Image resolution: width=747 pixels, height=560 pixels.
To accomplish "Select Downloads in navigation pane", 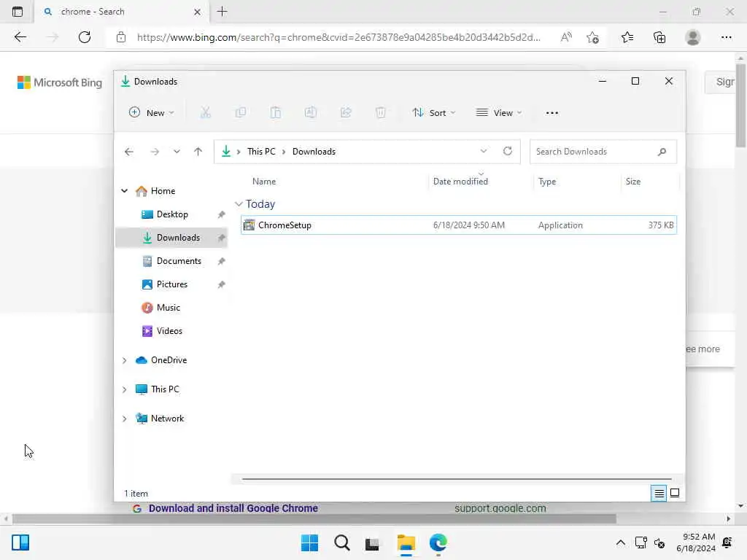I will [x=172, y=238].
